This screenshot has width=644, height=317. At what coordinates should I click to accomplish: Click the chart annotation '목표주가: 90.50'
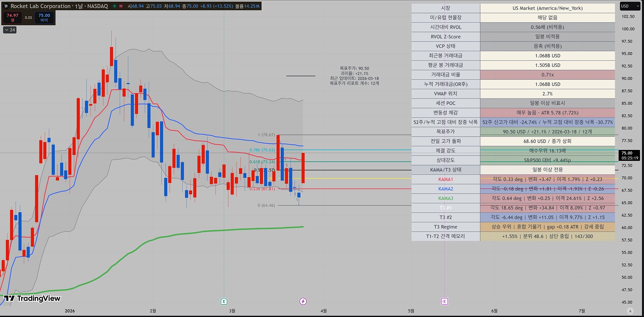click(354, 68)
